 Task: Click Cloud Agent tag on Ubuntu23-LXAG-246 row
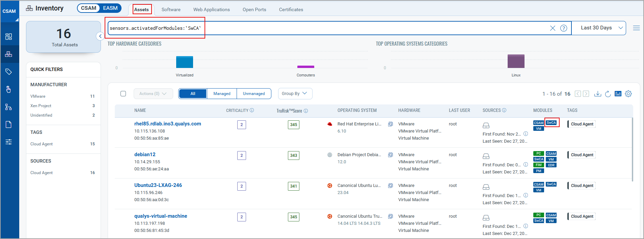[x=582, y=186]
